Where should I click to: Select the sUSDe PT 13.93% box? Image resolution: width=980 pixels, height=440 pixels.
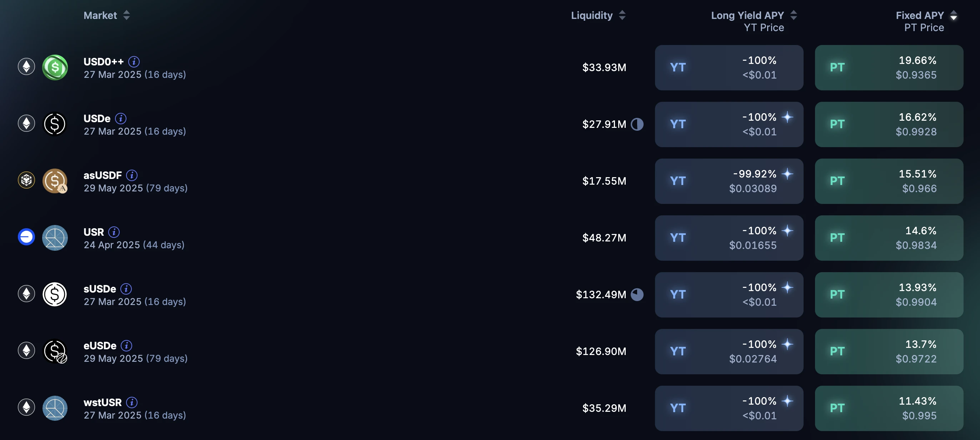pos(889,295)
